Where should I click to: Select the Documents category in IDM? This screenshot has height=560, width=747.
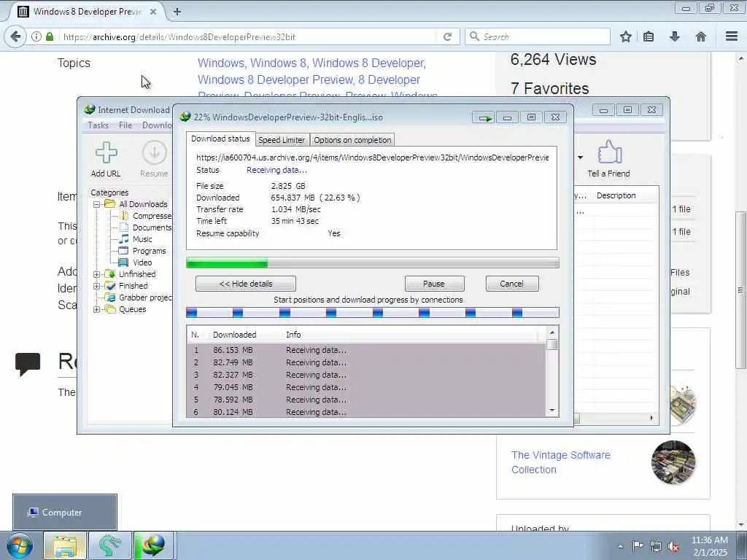click(x=145, y=227)
